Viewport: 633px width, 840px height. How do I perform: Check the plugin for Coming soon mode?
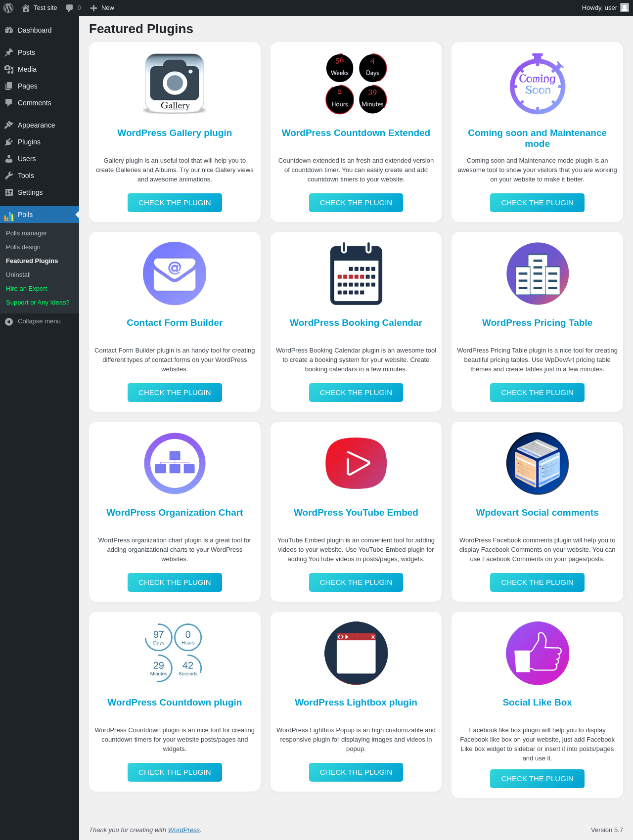[x=537, y=203]
